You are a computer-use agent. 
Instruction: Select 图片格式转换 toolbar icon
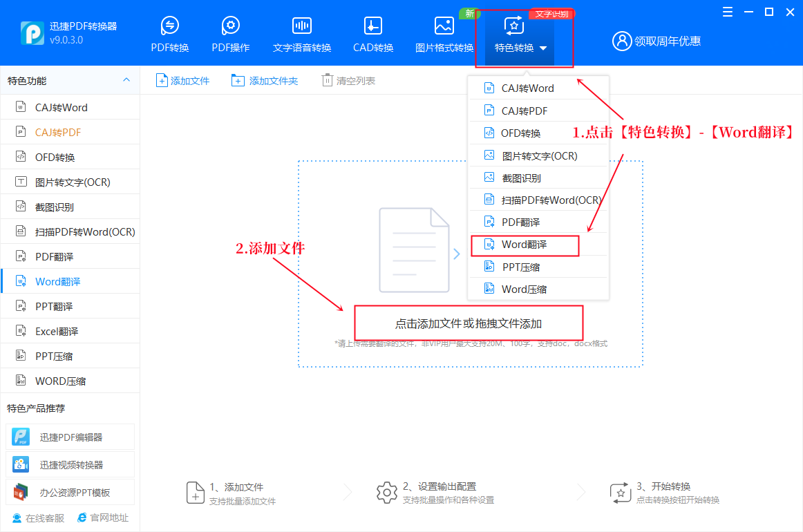click(x=444, y=35)
